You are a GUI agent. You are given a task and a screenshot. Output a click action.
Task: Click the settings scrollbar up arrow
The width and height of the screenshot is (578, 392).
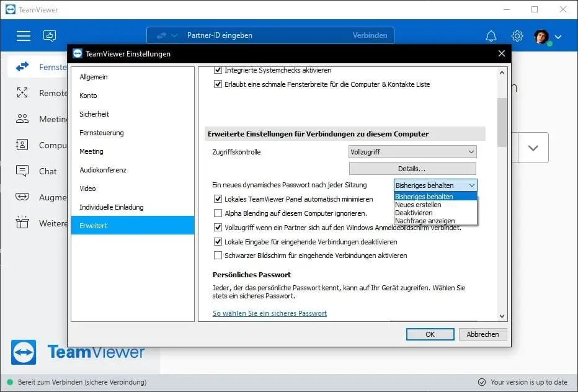pyautogui.click(x=502, y=73)
